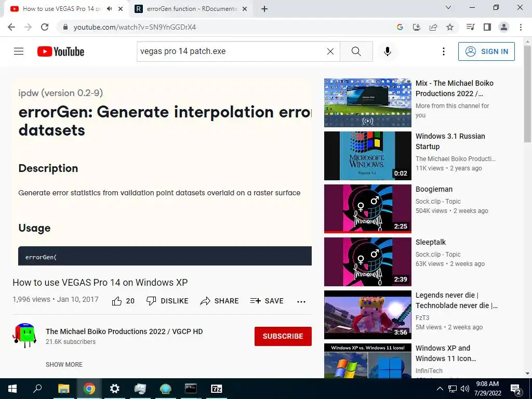Open File Explorer from the taskbar
This screenshot has width=532, height=399.
click(63, 389)
